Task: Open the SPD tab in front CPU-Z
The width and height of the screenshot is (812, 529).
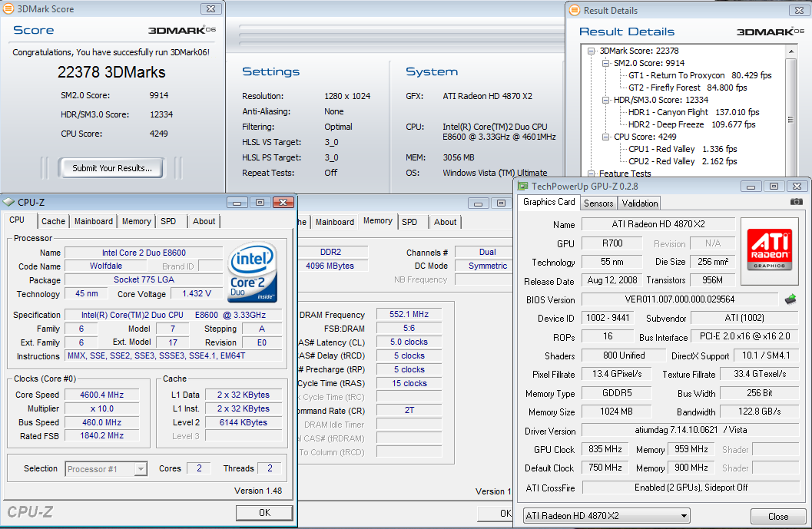Action: coord(168,221)
